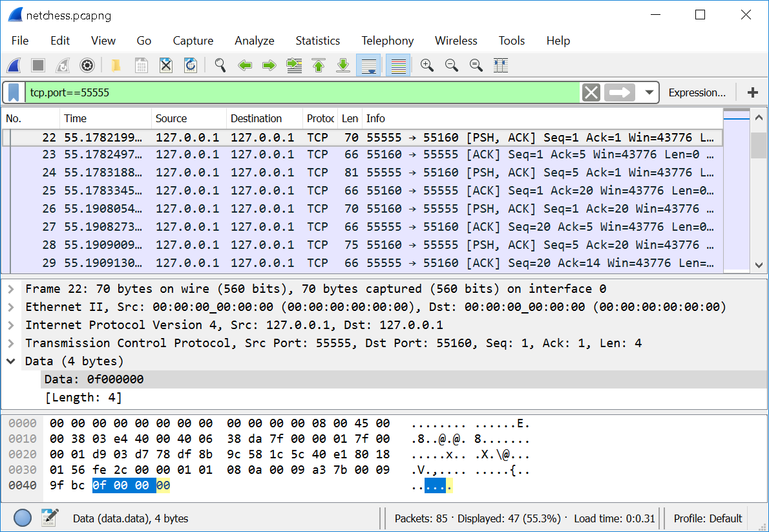The image size is (769, 532).
Task: Jump to the last packet
Action: tap(343, 65)
